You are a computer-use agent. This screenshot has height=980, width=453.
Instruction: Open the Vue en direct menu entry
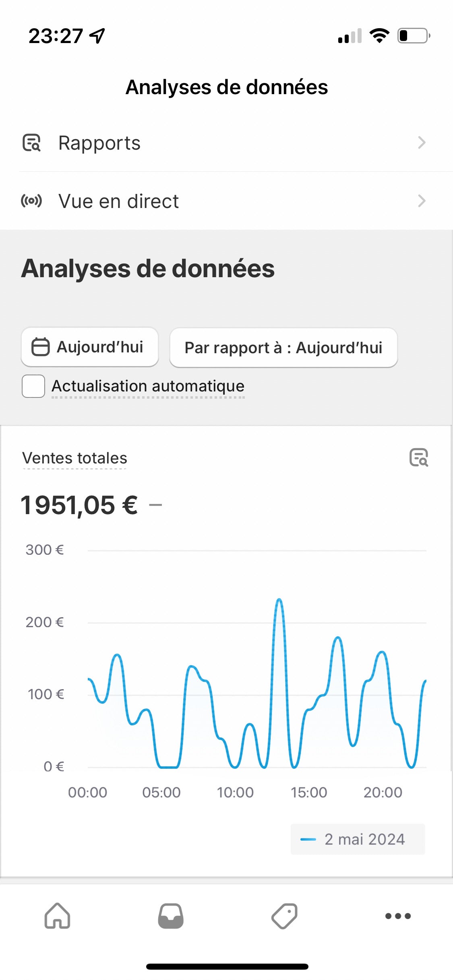(118, 201)
